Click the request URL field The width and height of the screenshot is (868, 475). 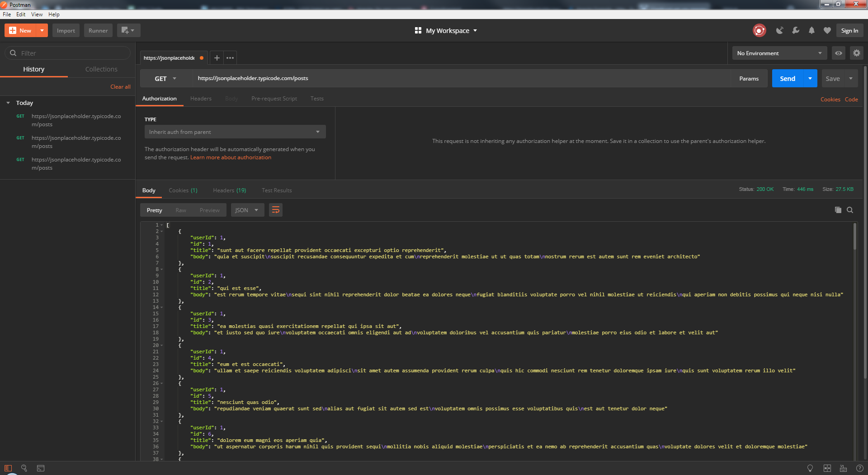(x=461, y=78)
